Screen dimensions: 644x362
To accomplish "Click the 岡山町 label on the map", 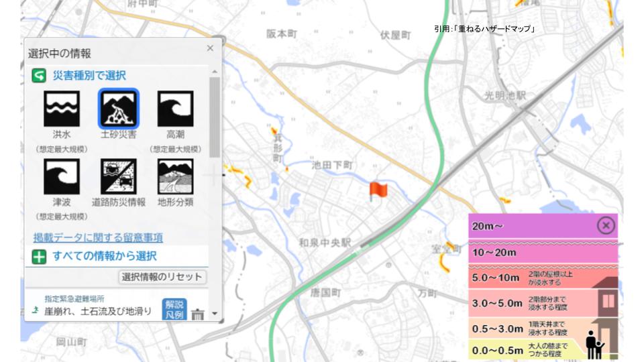I will [x=72, y=342].
